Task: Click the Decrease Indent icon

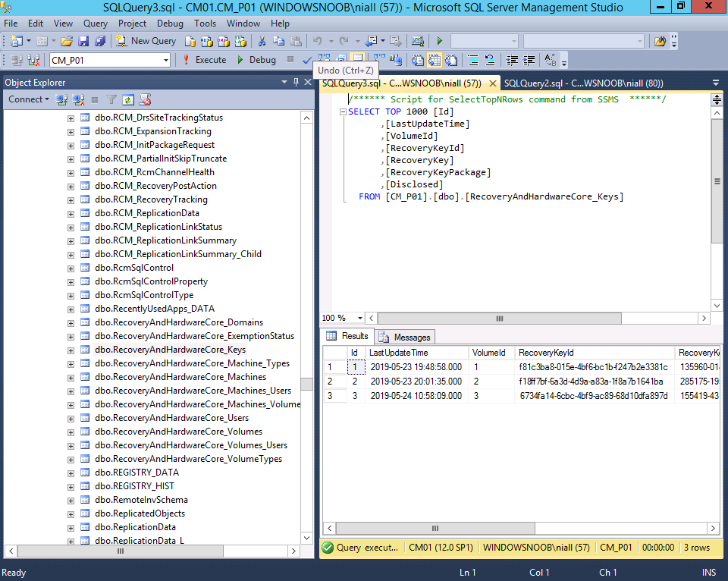Action: point(512,60)
